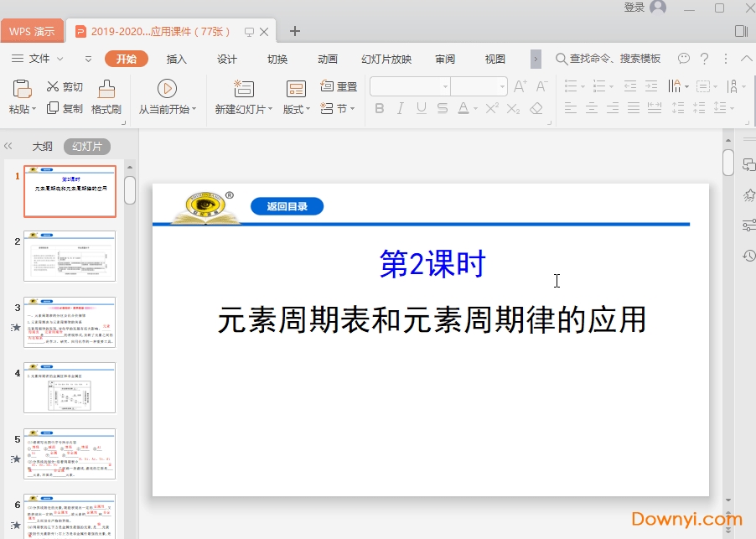Viewport: 756px width, 539px height.
Task: Toggle underline text formatting
Action: click(421, 108)
